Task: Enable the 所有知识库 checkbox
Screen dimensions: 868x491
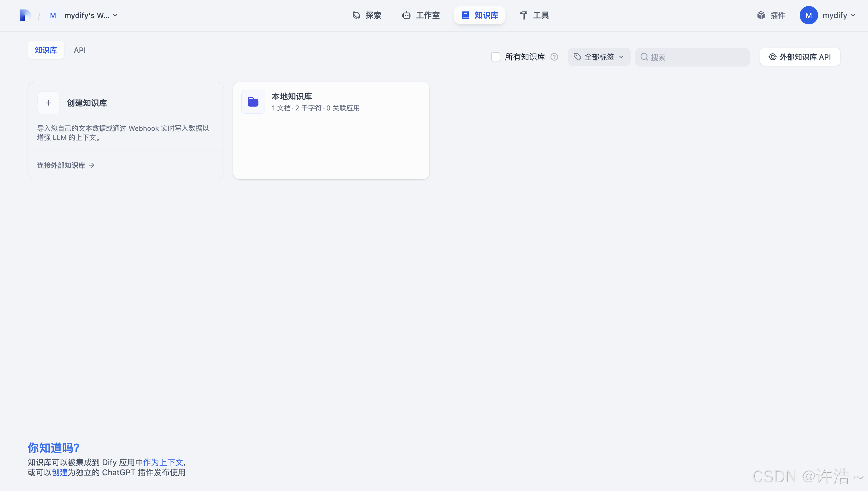Action: tap(495, 57)
